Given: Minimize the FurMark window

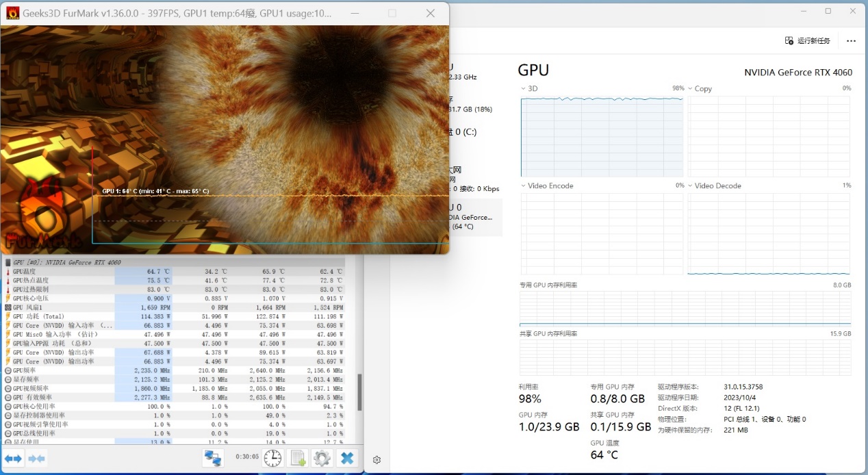Looking at the screenshot, I should click(x=354, y=13).
